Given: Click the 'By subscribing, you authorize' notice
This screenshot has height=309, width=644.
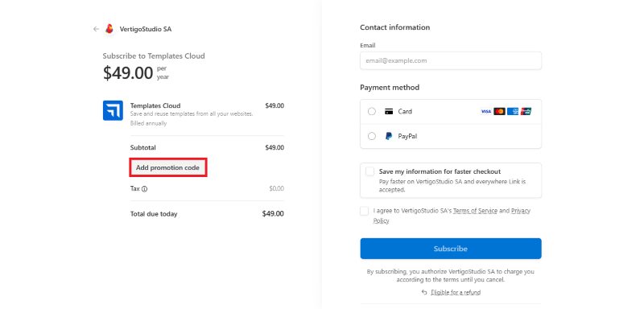Looking at the screenshot, I should click(x=451, y=276).
